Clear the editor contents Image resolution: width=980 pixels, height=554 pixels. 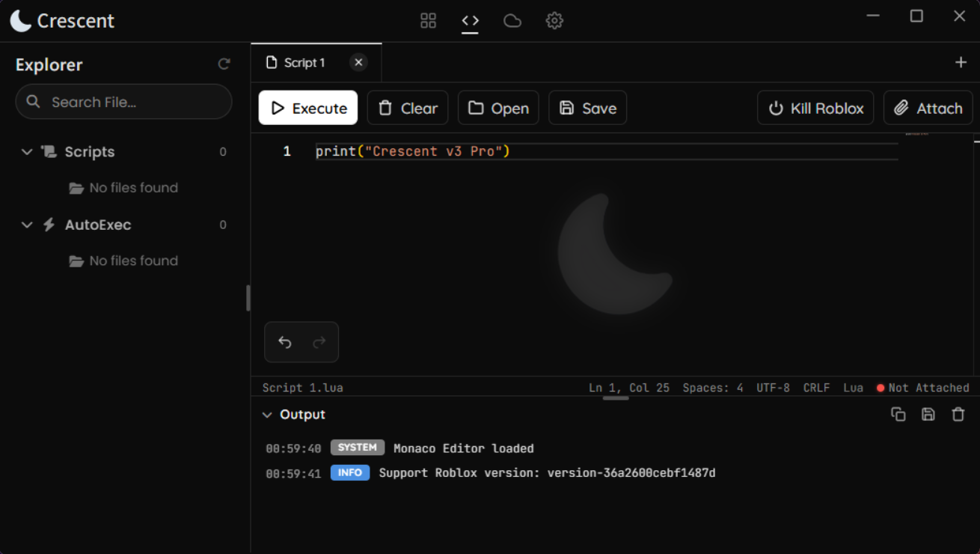tap(408, 108)
